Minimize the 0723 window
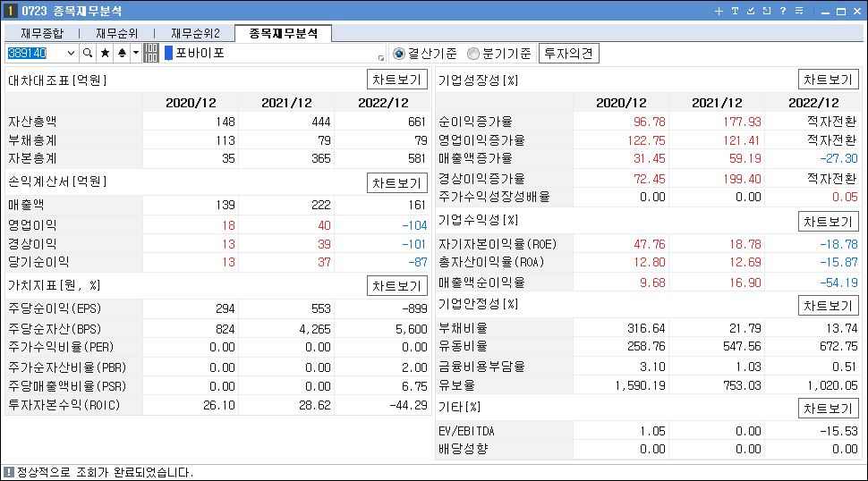 (825, 11)
